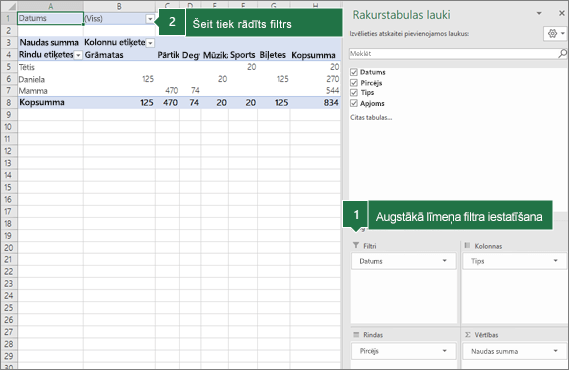
Task: Click the Meklēt search field
Action: tap(454, 54)
